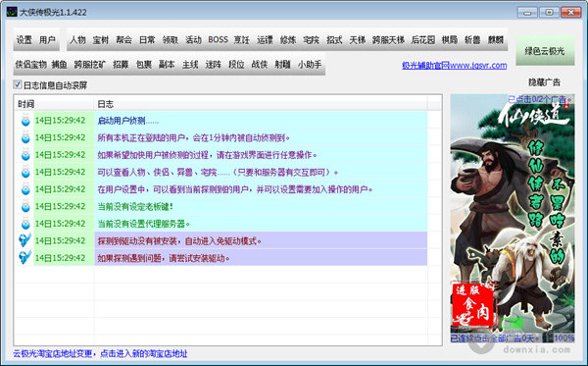
Task: Select the 招式 tab
Action: click(x=334, y=40)
